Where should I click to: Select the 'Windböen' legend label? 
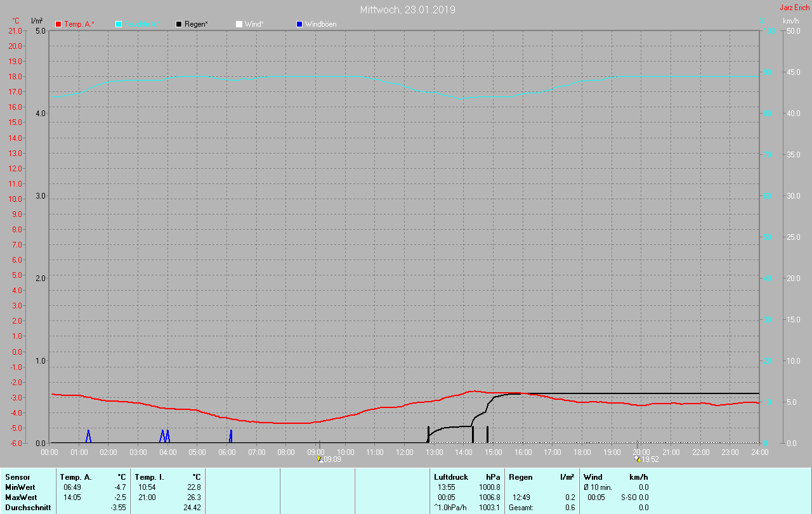(321, 24)
